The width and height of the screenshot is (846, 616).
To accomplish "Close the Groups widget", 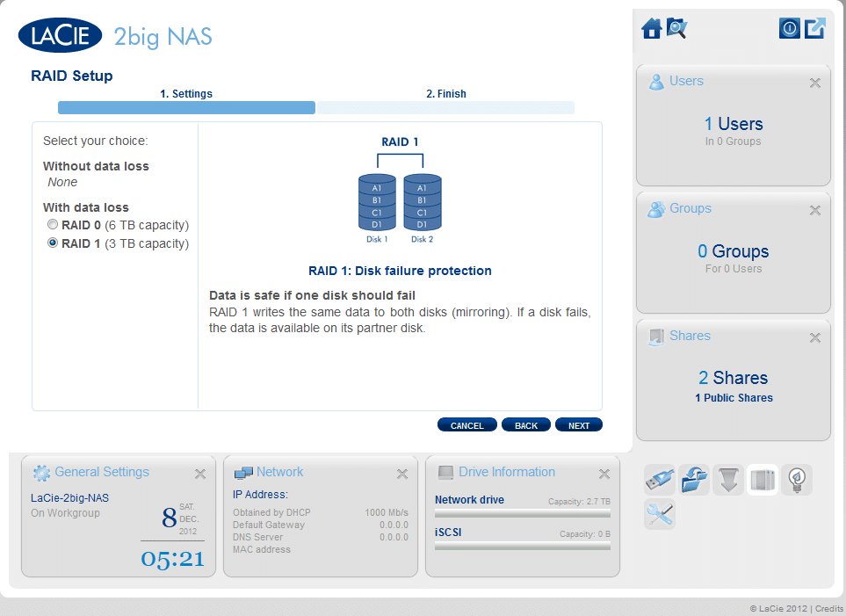I will tap(815, 210).
